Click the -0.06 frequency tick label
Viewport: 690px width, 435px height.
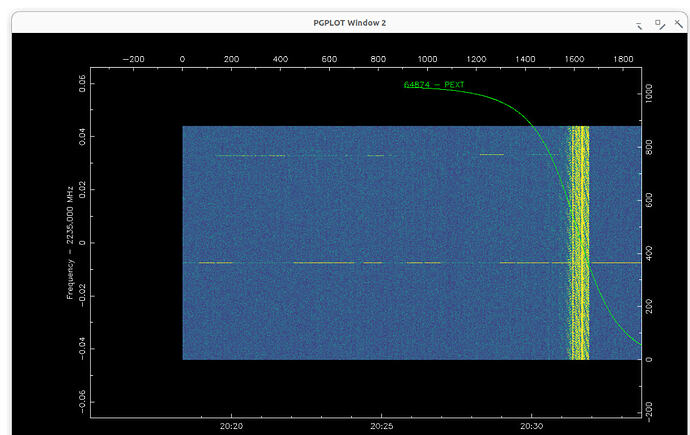[82, 401]
